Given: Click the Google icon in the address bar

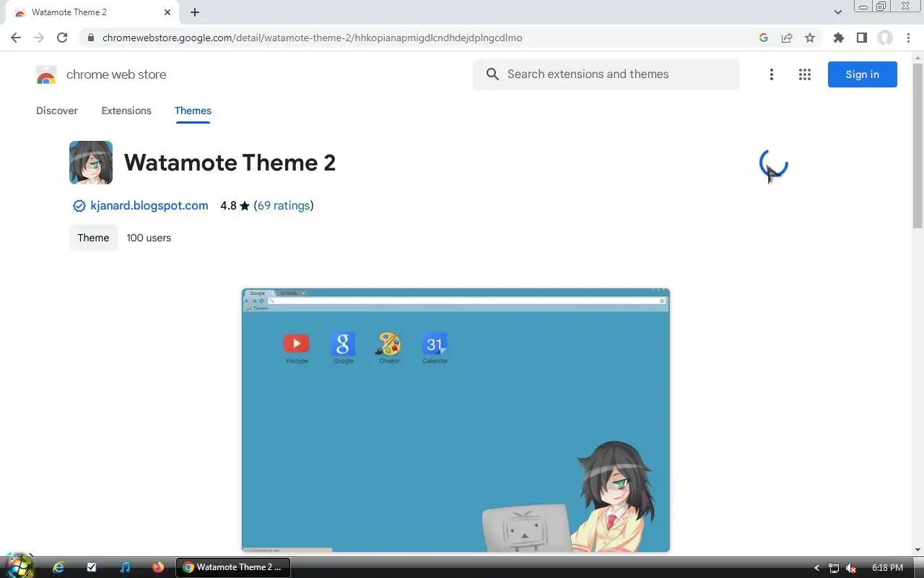Looking at the screenshot, I should tap(764, 38).
